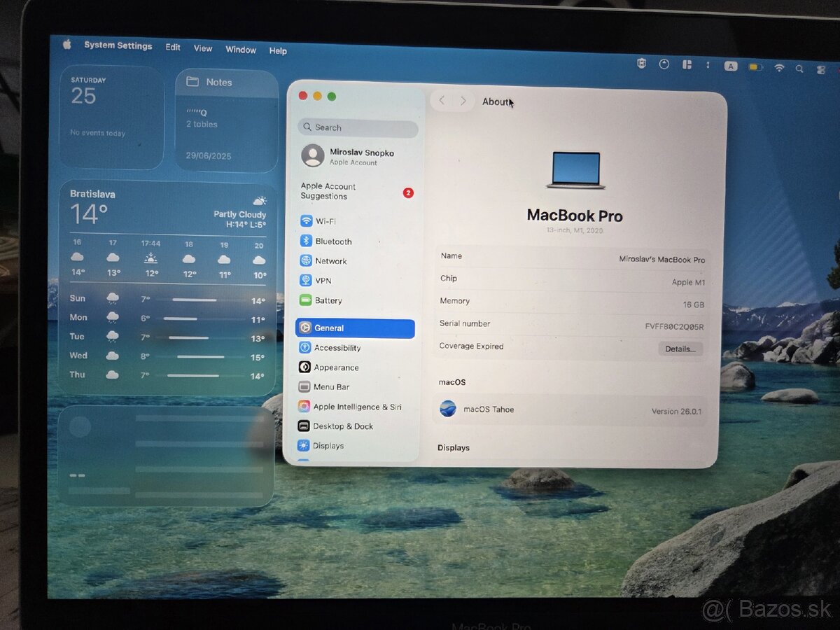Screen dimensions: 840x630
Task: Go to VPN settings
Action: (x=323, y=281)
